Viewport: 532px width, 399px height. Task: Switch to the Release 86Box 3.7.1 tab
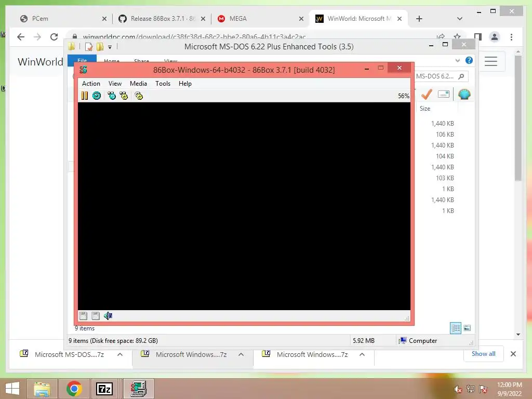(x=163, y=19)
